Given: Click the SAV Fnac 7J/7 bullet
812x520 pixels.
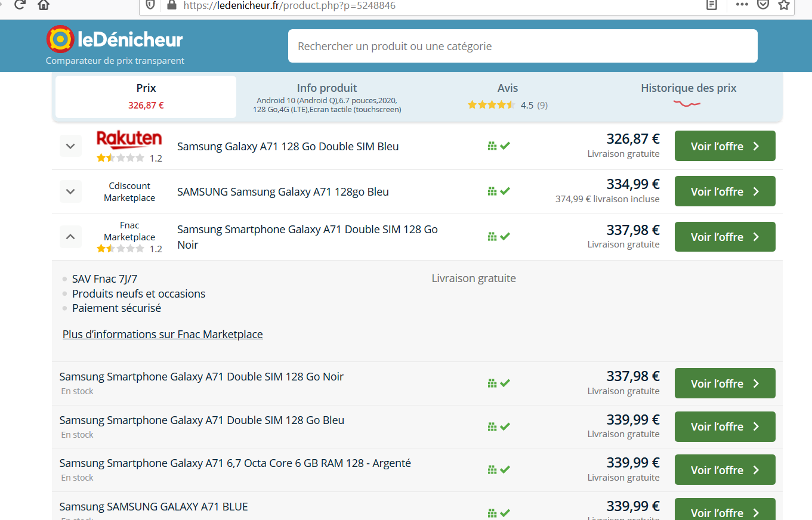Looking at the screenshot, I should [104, 278].
